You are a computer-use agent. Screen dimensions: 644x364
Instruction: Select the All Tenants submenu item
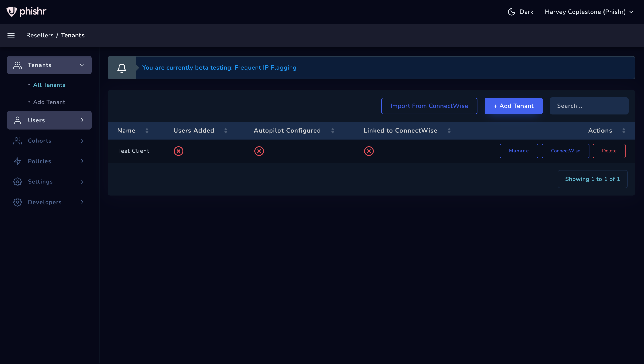(x=49, y=85)
